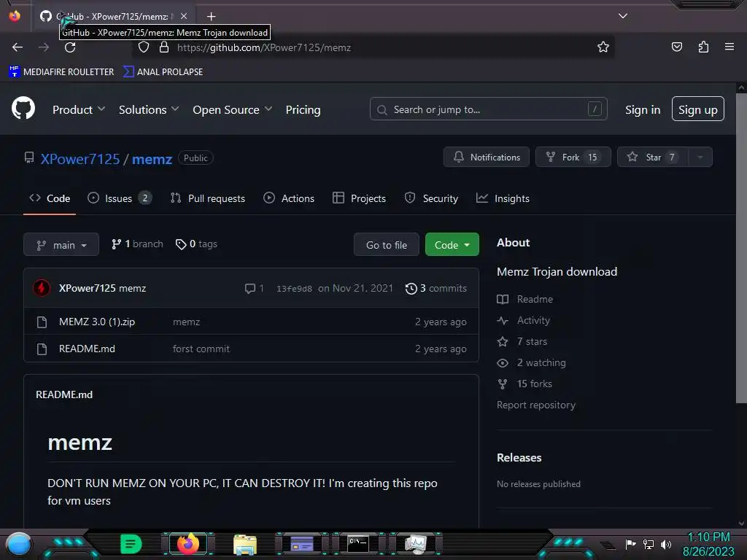View the 0 tags link
The height and width of the screenshot is (560, 747).
click(196, 244)
